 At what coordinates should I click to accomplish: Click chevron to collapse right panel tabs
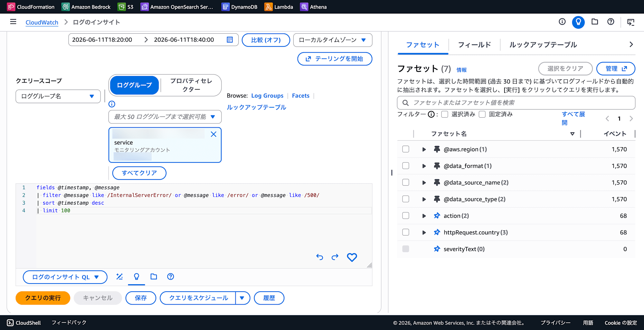pyautogui.click(x=631, y=44)
